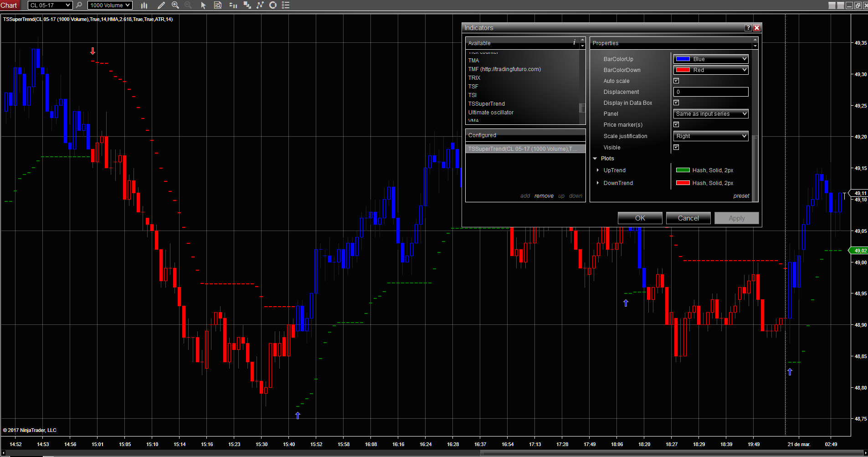Viewport: 868px width, 457px height.
Task: Expand the UpTrend plot settings
Action: click(x=598, y=170)
